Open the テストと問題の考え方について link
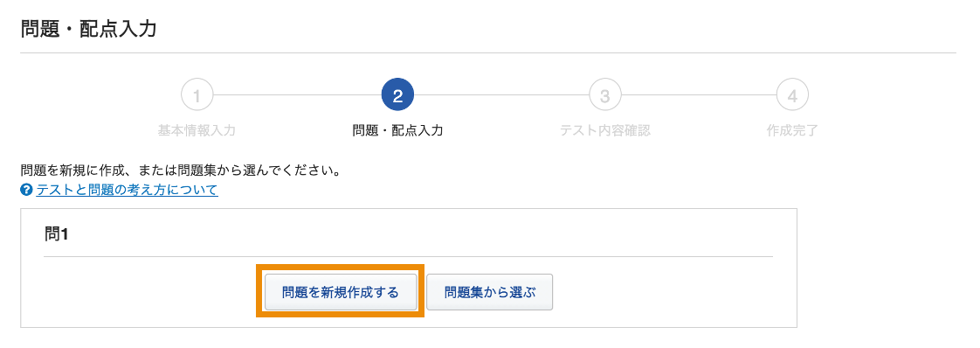The image size is (980, 348). coord(127,190)
